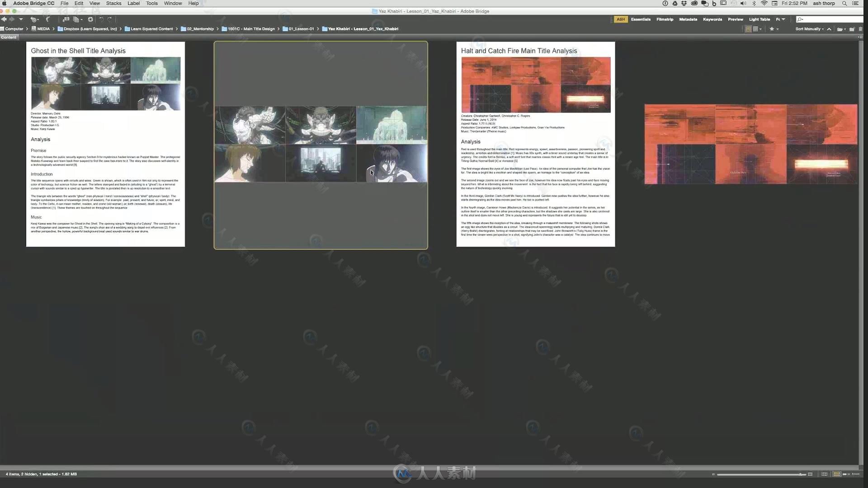
Task: Open the filter by rating star dropdown
Action: pos(774,29)
